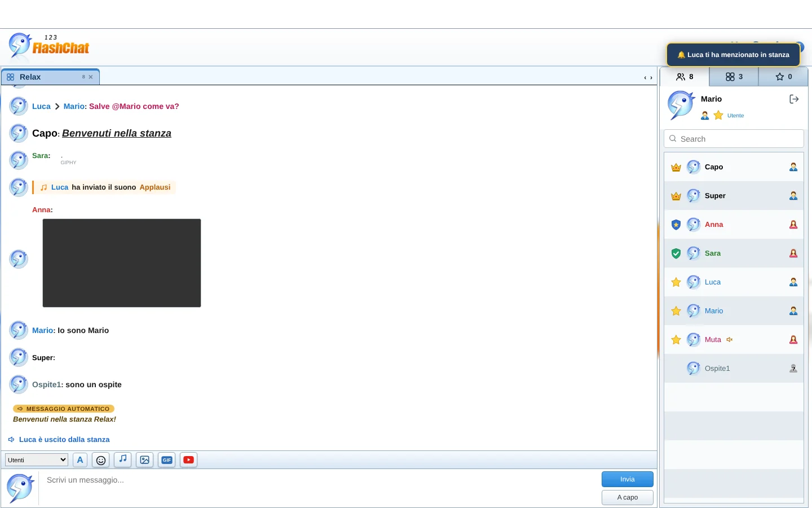Click the Applausi sound name

coord(155,187)
